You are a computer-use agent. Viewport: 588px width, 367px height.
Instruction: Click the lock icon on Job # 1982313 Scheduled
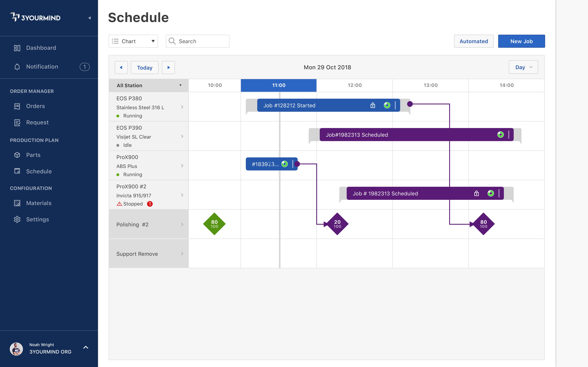click(476, 193)
